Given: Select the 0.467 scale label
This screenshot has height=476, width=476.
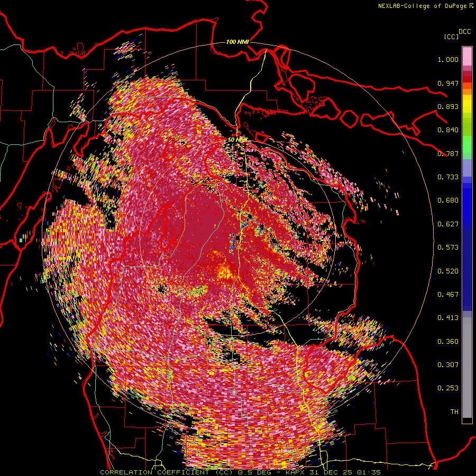Looking at the screenshot, I should point(448,295).
